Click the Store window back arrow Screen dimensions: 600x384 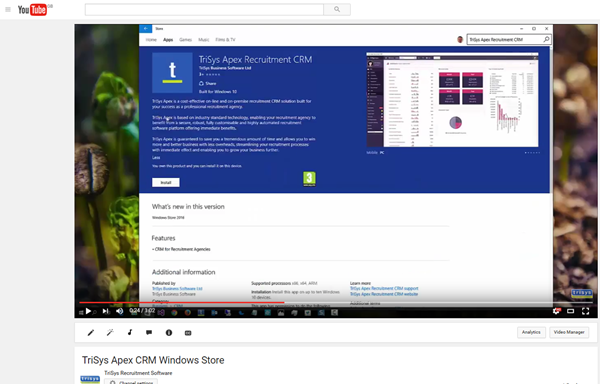(145, 28)
